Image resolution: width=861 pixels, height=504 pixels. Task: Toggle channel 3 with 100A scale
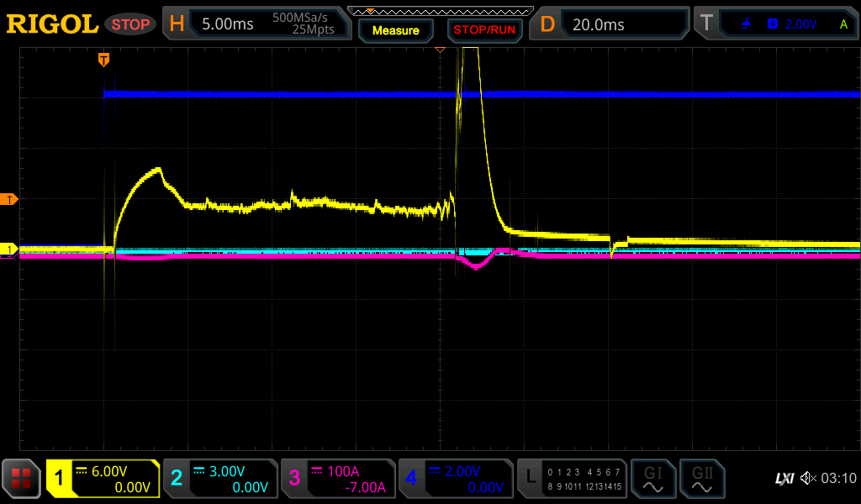(338, 479)
